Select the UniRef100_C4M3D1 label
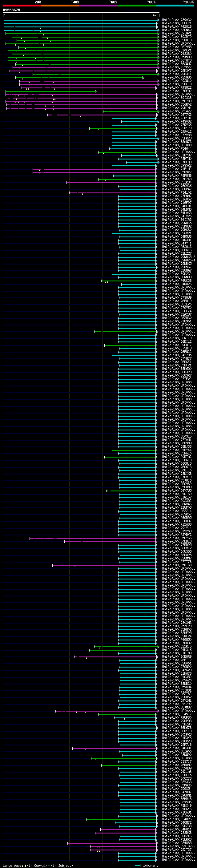The width and height of the screenshot is (197, 868). pyautogui.click(x=176, y=748)
